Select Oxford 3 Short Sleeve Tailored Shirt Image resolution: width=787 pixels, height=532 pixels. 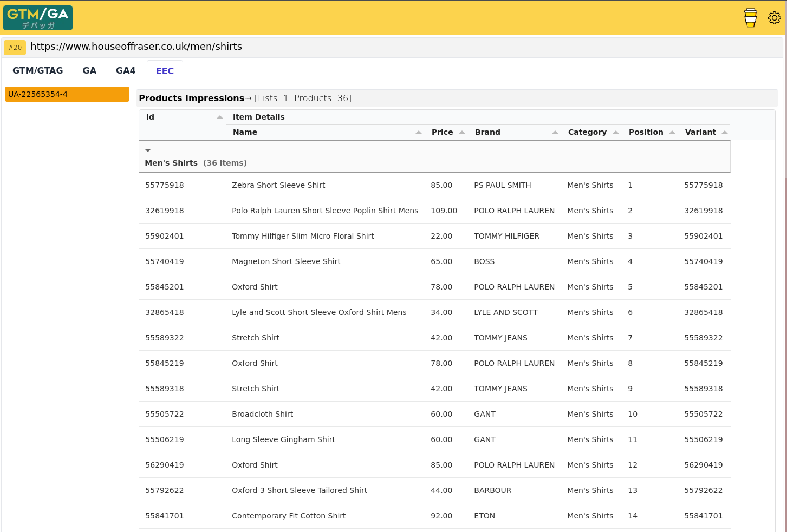(x=300, y=490)
